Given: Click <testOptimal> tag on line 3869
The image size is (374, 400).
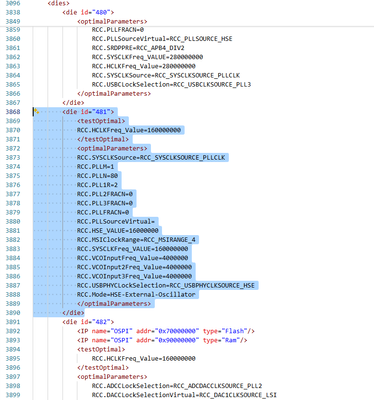Looking at the screenshot, I should (101, 121).
